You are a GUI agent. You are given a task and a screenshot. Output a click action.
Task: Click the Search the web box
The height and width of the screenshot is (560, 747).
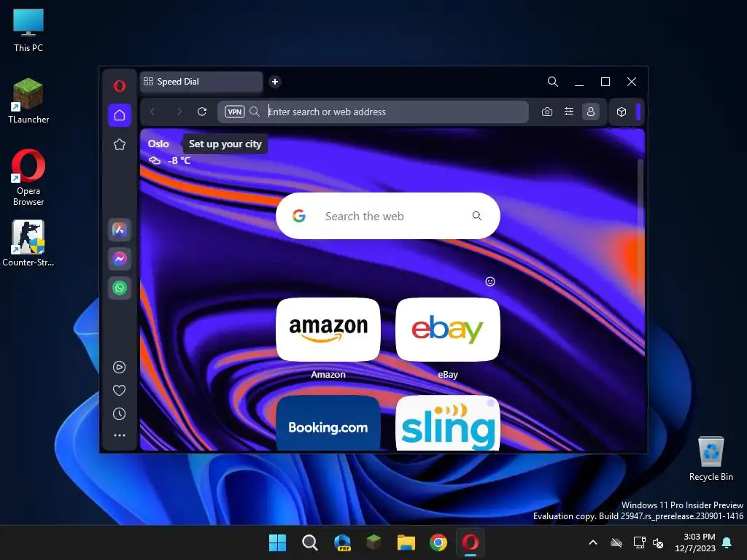388,216
